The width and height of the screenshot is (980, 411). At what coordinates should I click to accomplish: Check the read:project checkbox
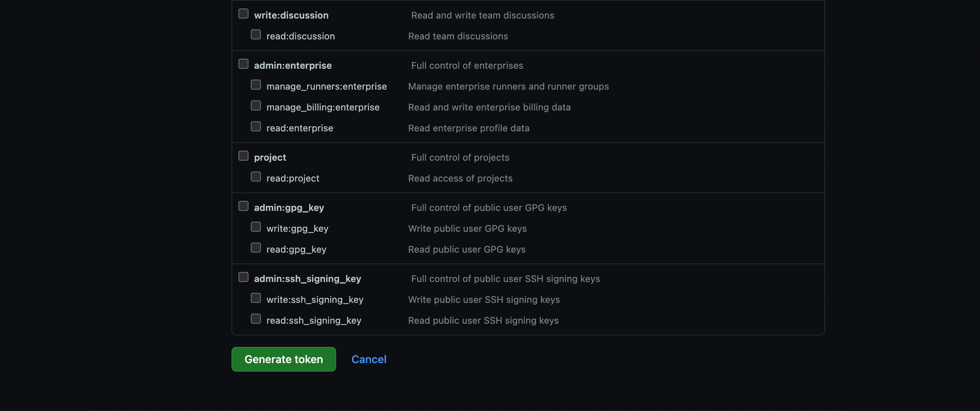tap(256, 177)
